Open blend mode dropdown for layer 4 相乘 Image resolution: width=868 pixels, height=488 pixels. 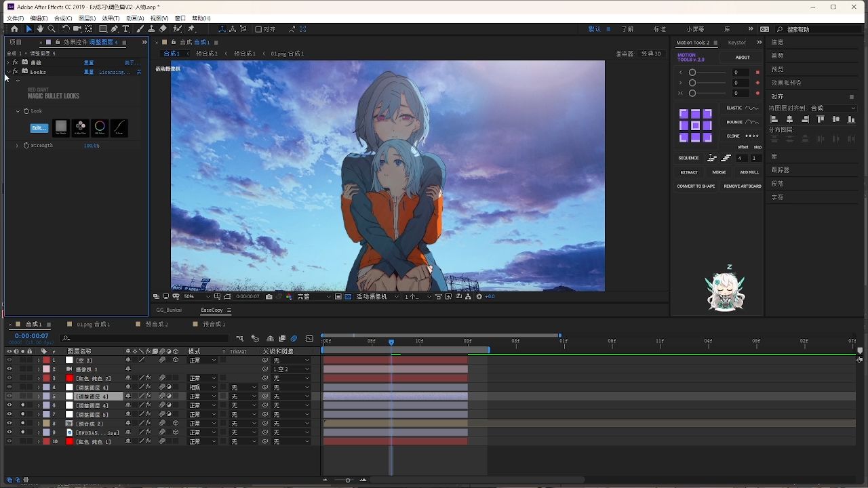(203, 388)
